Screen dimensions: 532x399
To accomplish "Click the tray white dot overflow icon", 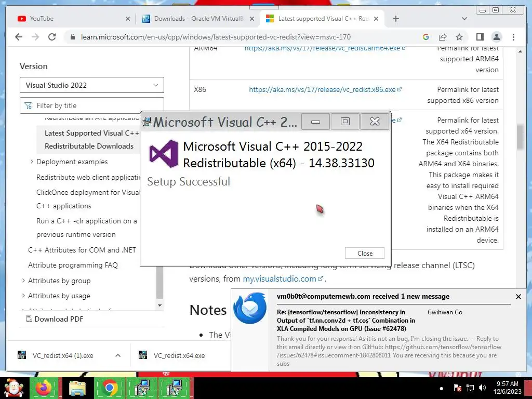I will pos(441,389).
